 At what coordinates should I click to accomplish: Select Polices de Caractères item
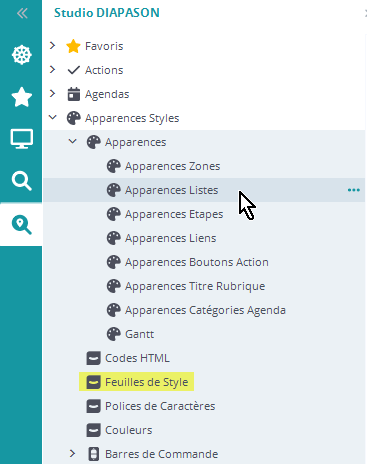(x=160, y=406)
